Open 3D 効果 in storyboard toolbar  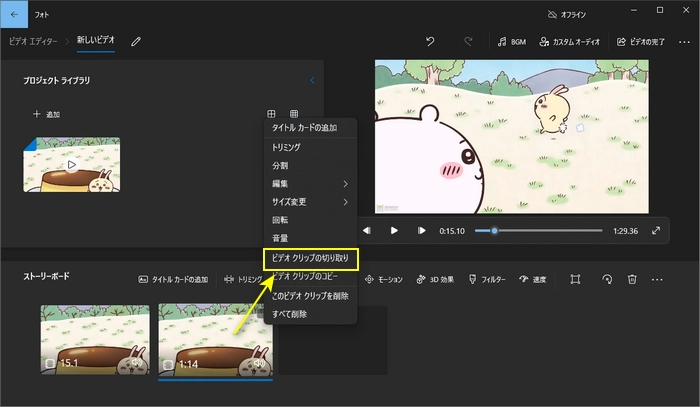[435, 279]
